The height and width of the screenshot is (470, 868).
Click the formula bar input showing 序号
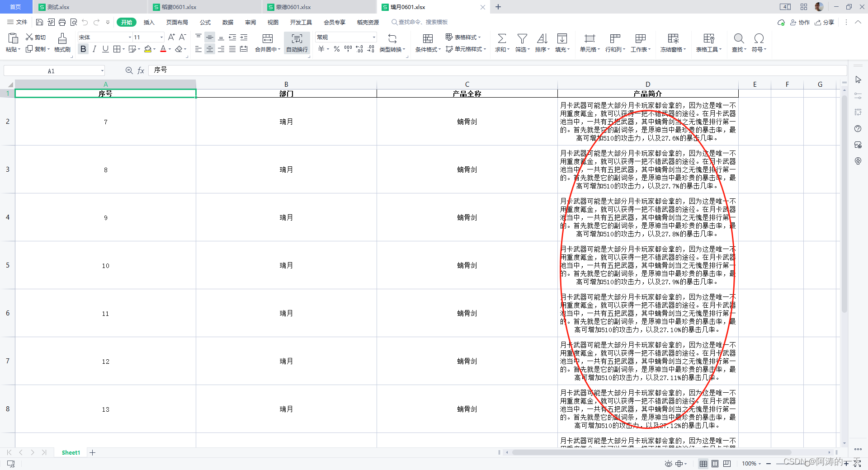pyautogui.click(x=497, y=70)
